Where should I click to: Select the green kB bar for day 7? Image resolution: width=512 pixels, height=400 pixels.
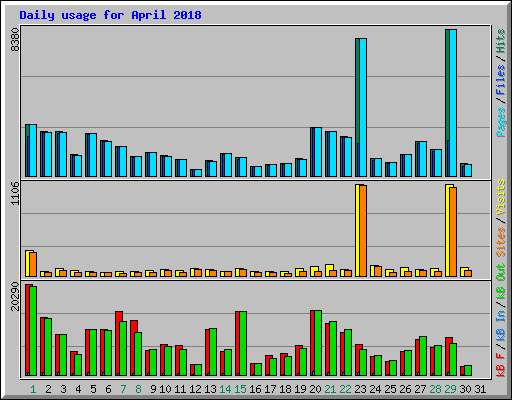[x=123, y=349]
